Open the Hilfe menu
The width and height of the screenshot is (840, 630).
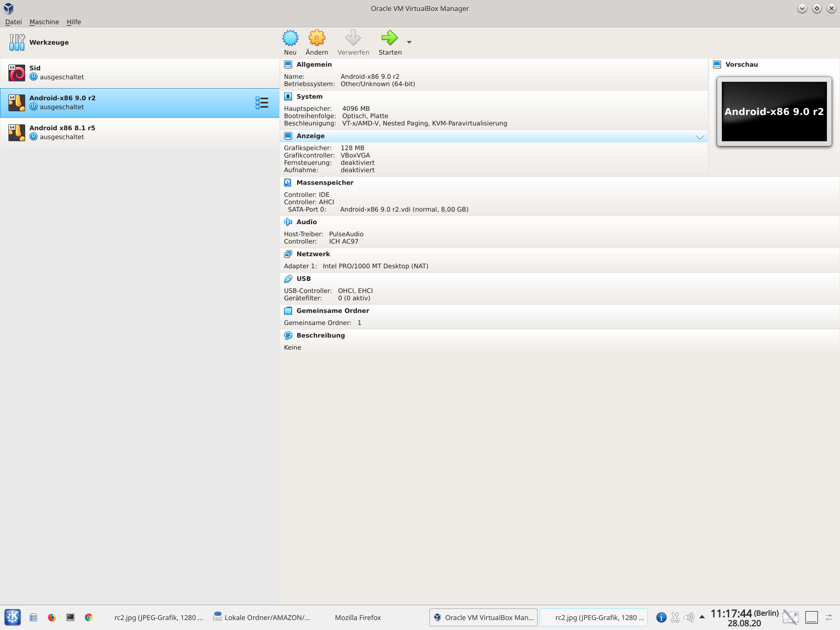tap(74, 22)
